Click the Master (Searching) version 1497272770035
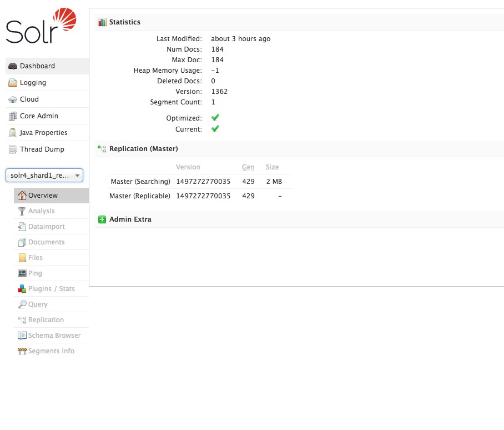Viewport: 504px width, 430px height. (x=203, y=182)
